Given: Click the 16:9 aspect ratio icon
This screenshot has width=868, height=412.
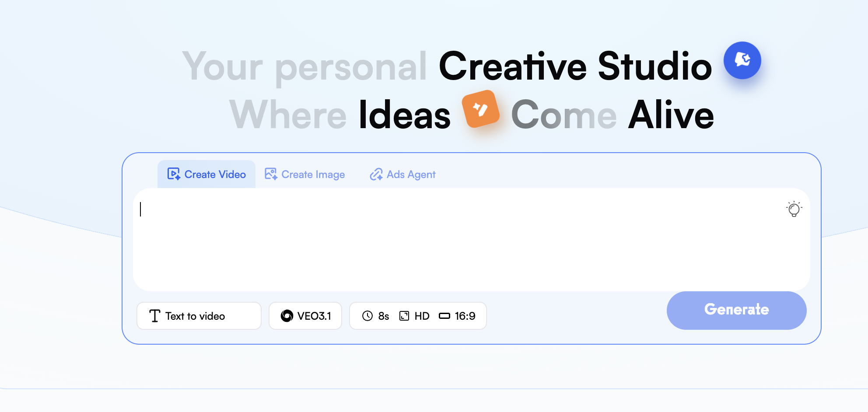Looking at the screenshot, I should click(x=445, y=316).
